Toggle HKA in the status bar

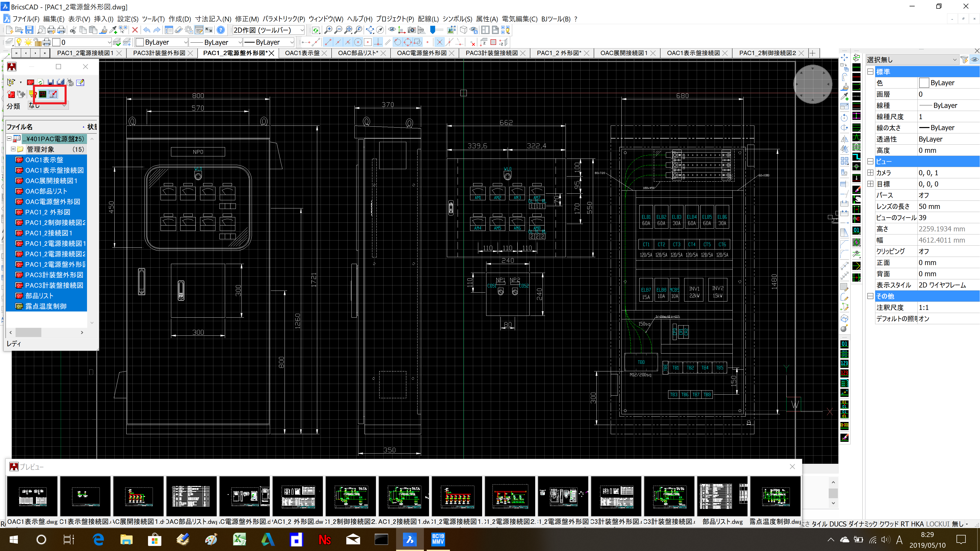tap(918, 524)
